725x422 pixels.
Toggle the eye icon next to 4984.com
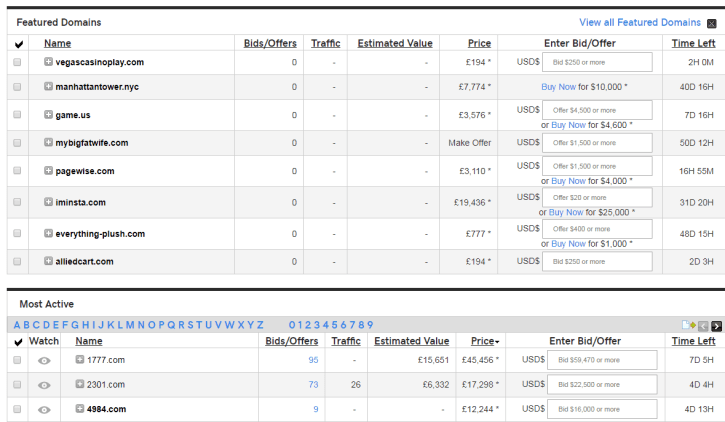click(x=44, y=409)
